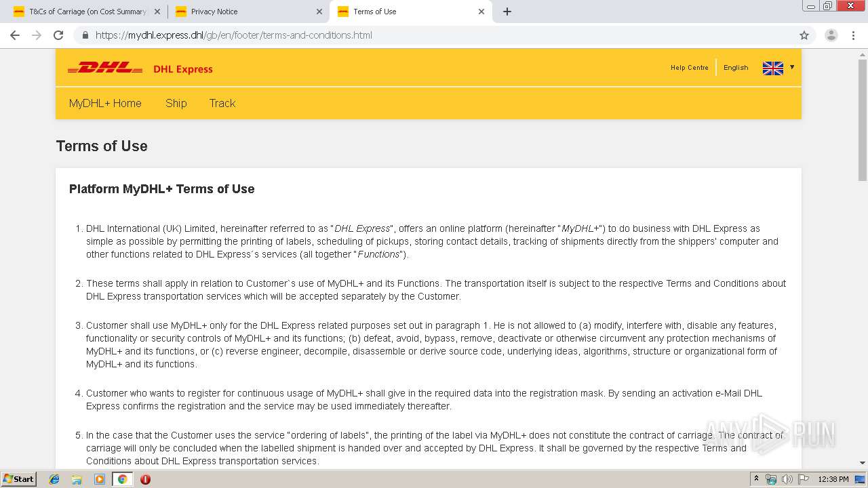
Task: Open the Ship menu item
Action: coord(176,103)
